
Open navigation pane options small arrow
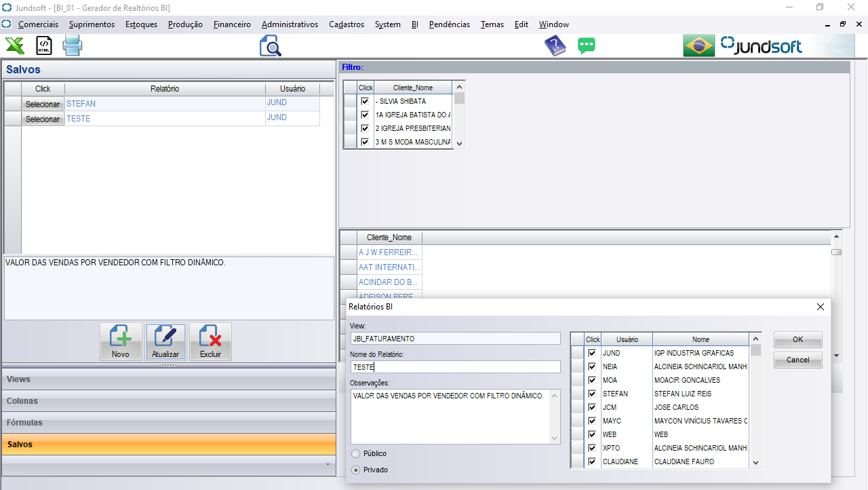(x=328, y=465)
